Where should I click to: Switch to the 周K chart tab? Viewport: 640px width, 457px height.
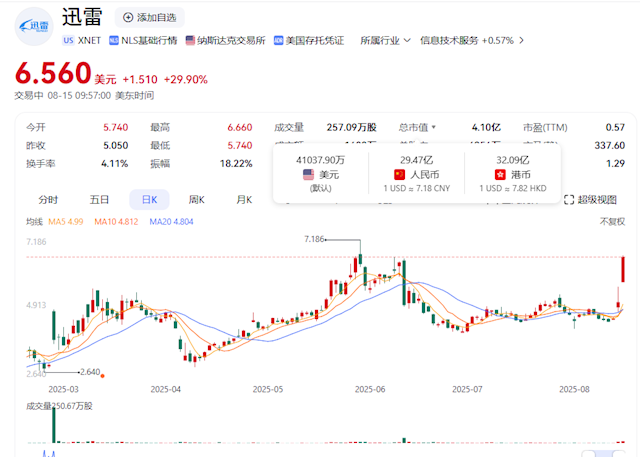(x=197, y=199)
